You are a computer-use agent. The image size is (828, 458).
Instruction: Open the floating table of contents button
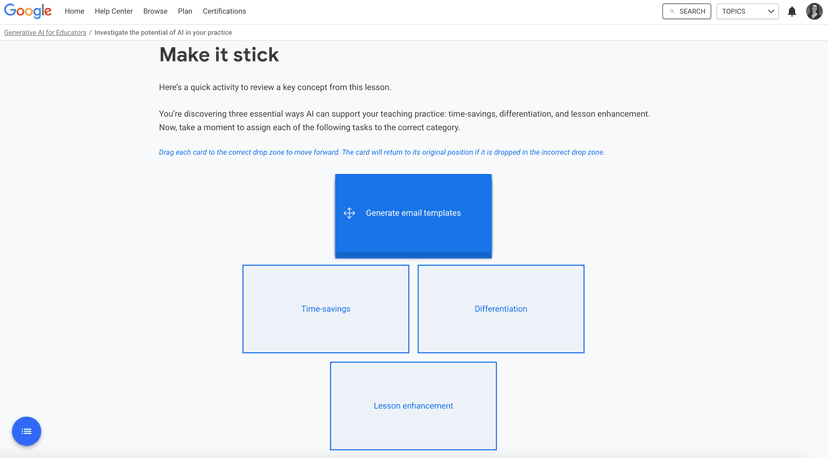pyautogui.click(x=26, y=432)
